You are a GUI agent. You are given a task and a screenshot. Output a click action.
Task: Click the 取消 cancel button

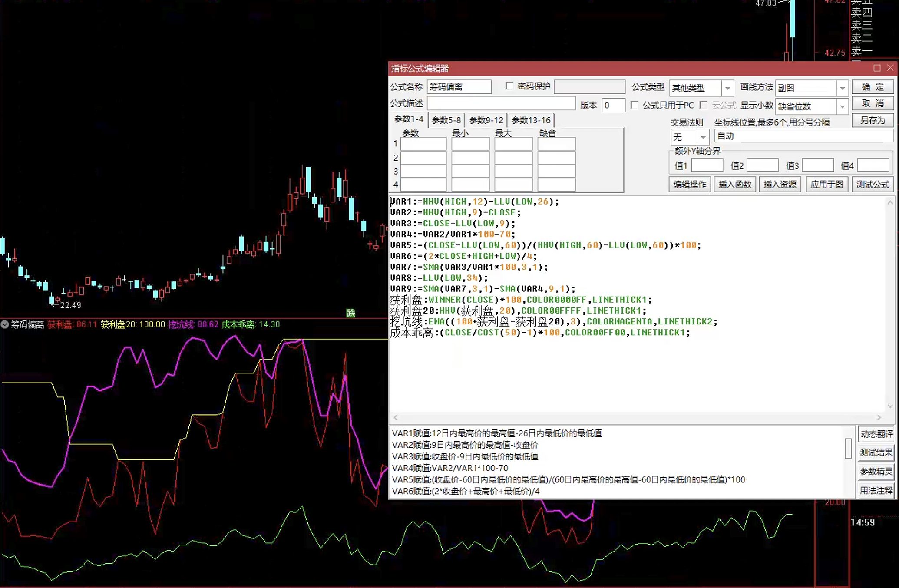tap(873, 103)
